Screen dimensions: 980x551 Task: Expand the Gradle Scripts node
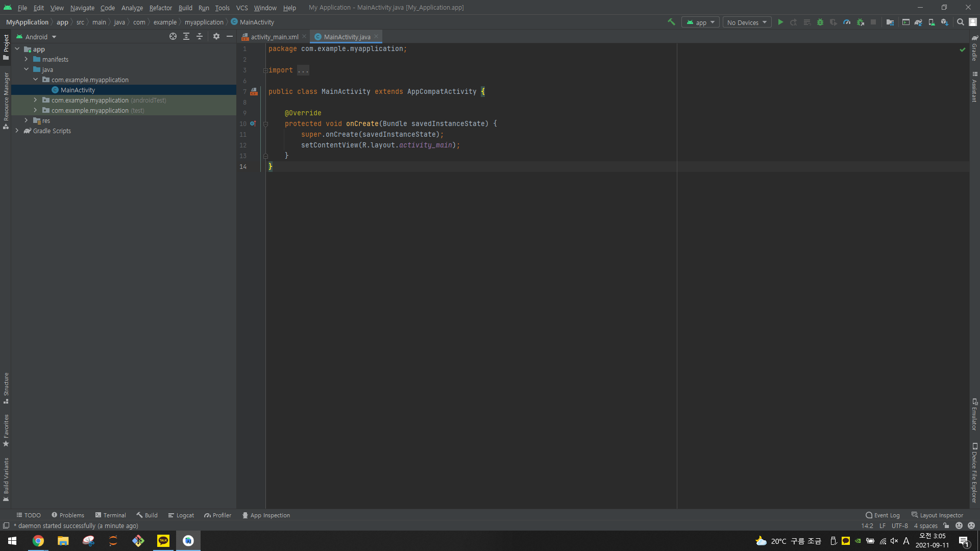coord(17,131)
